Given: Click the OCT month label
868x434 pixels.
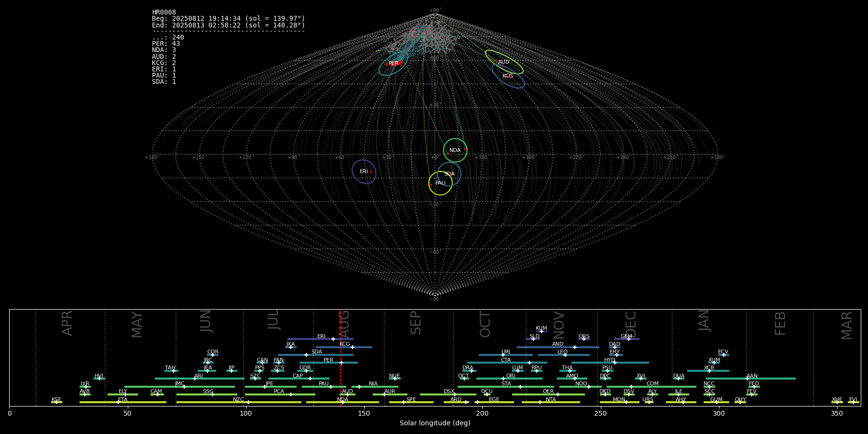Looking at the screenshot, I should point(485,324).
